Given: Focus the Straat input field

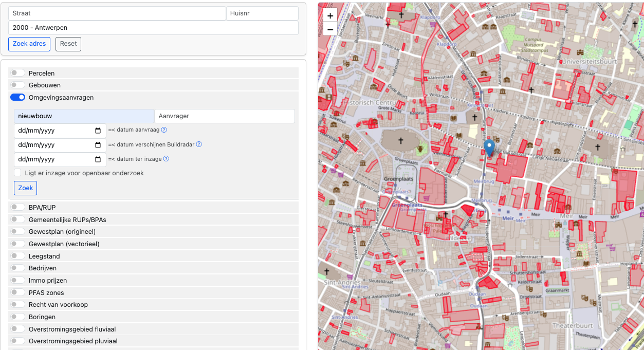Looking at the screenshot, I should (117, 13).
